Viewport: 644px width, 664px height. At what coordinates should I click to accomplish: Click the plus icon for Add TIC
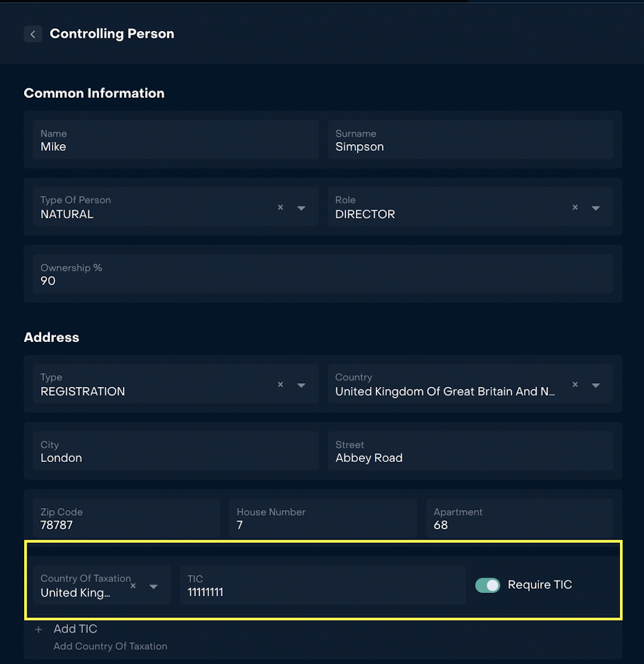39,629
